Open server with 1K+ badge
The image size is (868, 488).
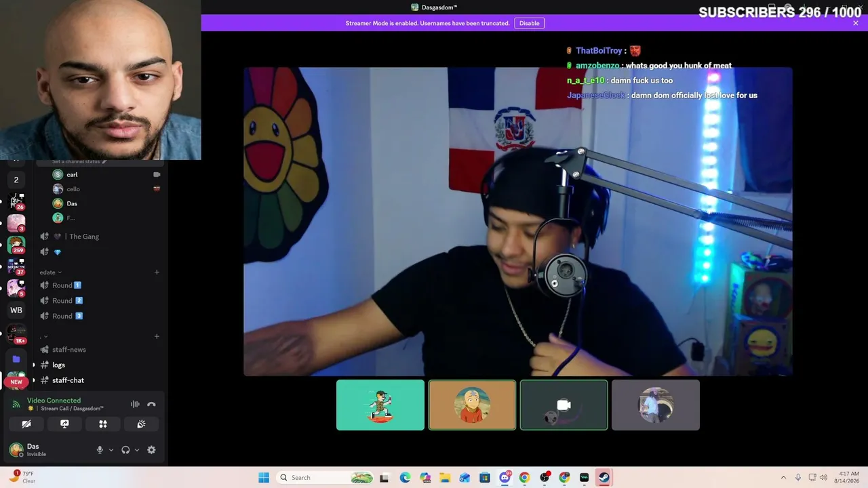click(16, 333)
